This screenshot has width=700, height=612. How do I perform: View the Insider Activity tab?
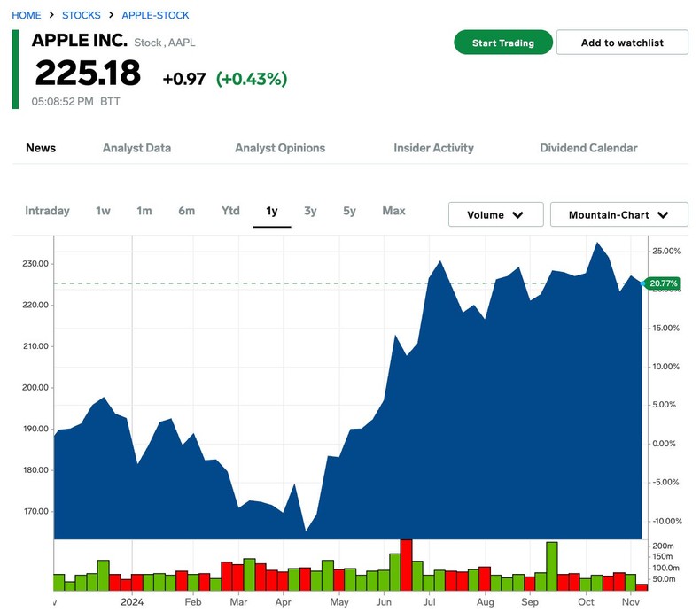pyautogui.click(x=433, y=148)
